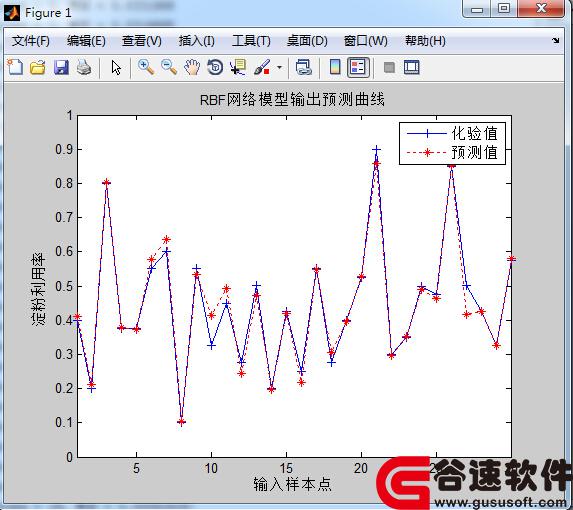Close the Figure 1 window

click(x=541, y=9)
